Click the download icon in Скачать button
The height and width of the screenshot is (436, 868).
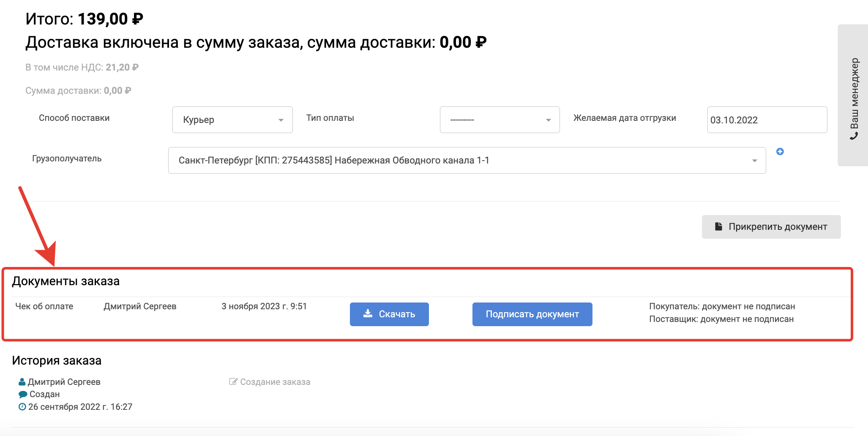tap(368, 313)
